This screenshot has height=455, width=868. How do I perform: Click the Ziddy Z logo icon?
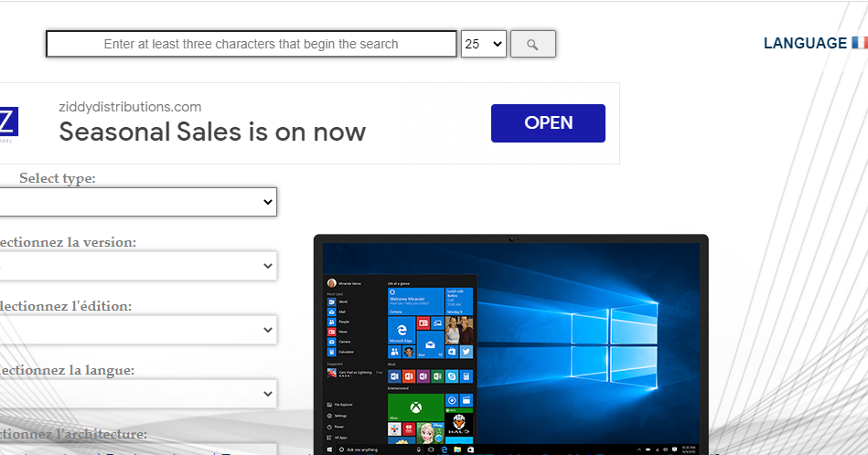coord(8,122)
